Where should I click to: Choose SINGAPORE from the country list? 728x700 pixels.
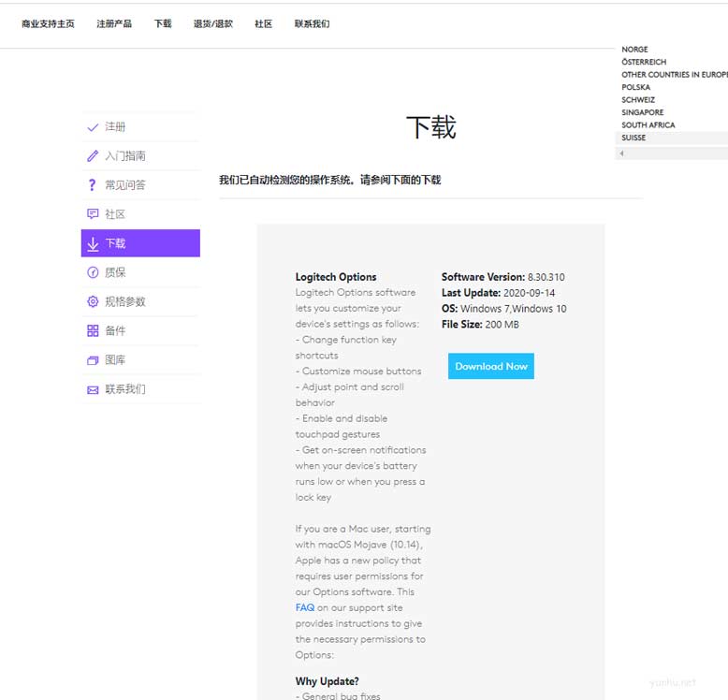pos(643,112)
